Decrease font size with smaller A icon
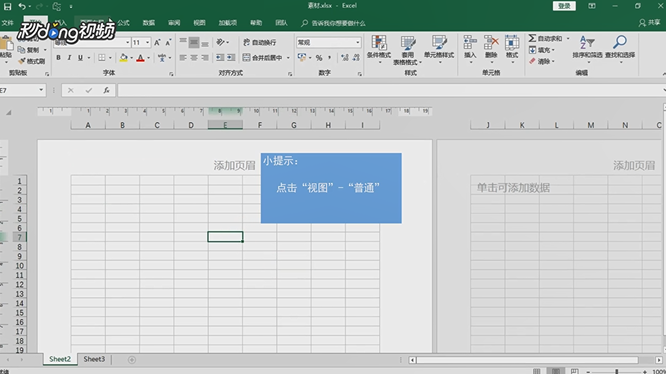666x374 pixels. [x=168, y=42]
